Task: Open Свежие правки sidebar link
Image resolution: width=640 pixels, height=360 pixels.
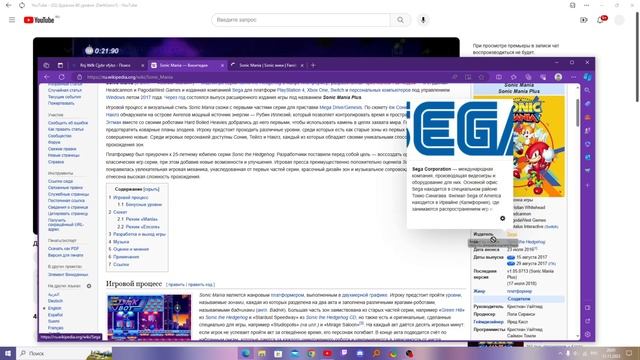Action: point(62,149)
